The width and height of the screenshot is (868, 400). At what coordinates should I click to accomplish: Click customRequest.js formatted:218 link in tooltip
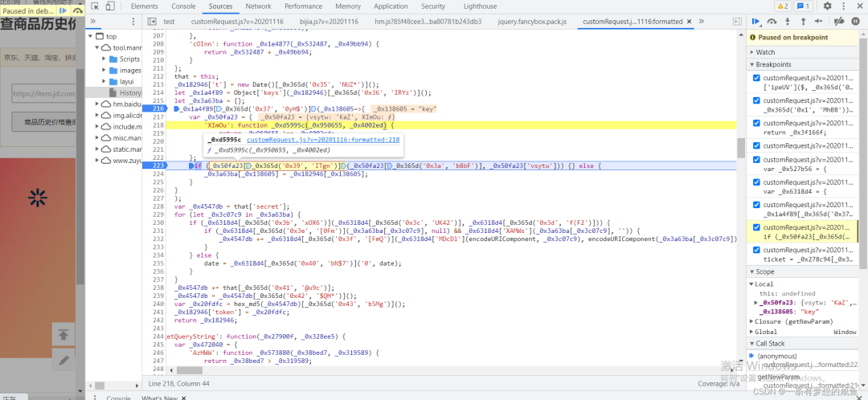click(x=322, y=140)
